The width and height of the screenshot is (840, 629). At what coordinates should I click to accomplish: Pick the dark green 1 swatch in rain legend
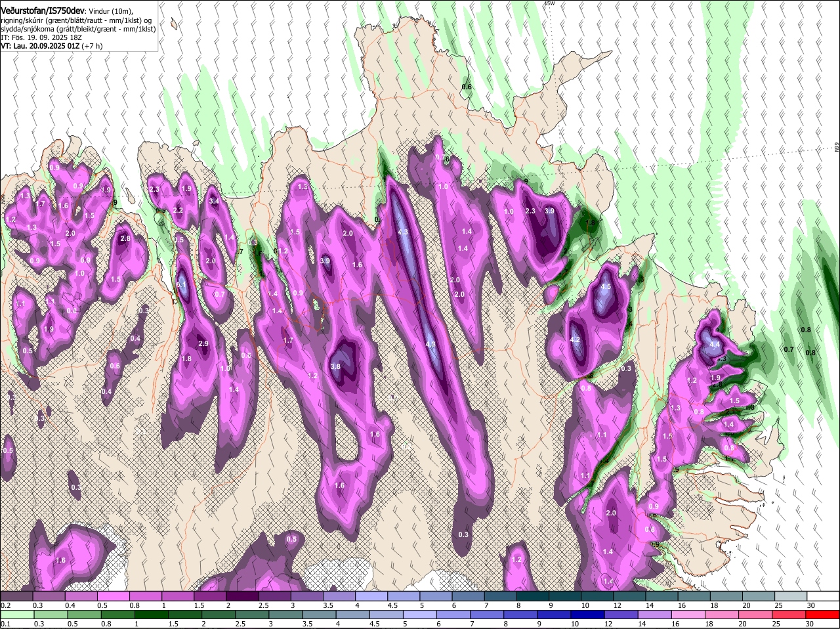[152, 615]
